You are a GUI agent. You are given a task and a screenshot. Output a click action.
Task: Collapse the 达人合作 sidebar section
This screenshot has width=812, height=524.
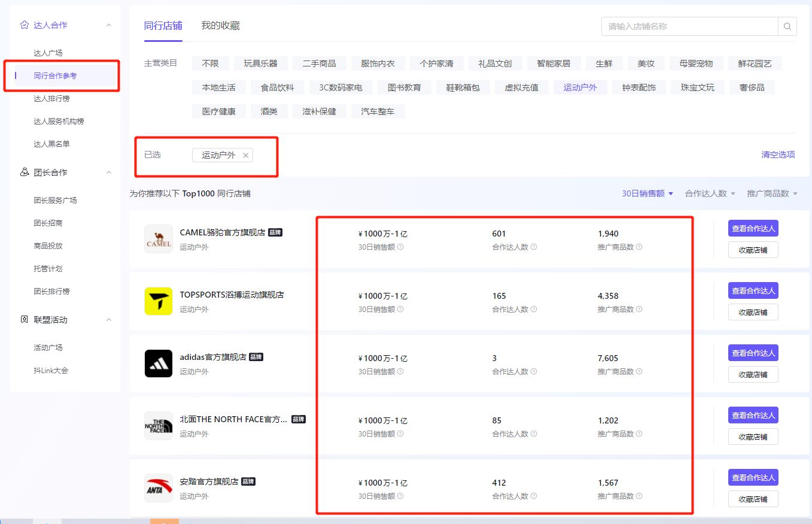109,25
